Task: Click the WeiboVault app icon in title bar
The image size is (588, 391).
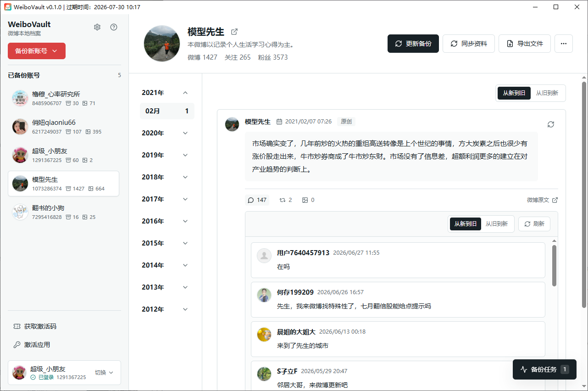Action: (8, 7)
